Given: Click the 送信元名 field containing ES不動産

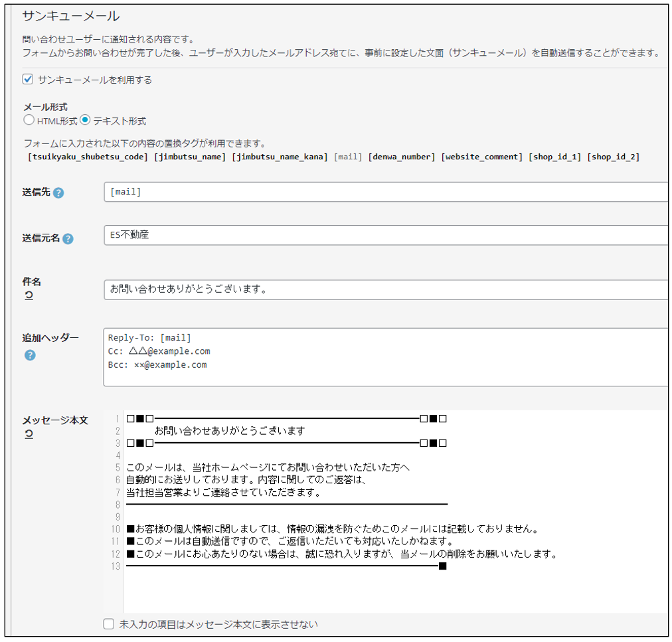Looking at the screenshot, I should click(385, 235).
